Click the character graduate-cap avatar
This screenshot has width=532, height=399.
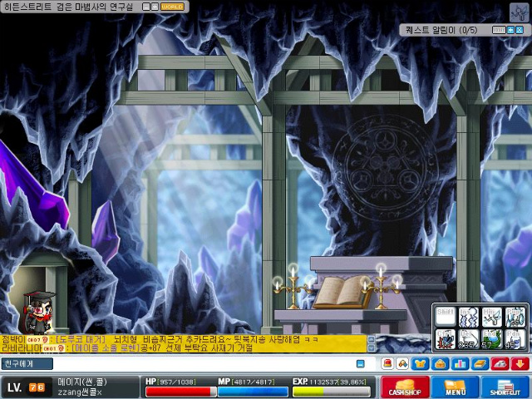click(x=39, y=313)
